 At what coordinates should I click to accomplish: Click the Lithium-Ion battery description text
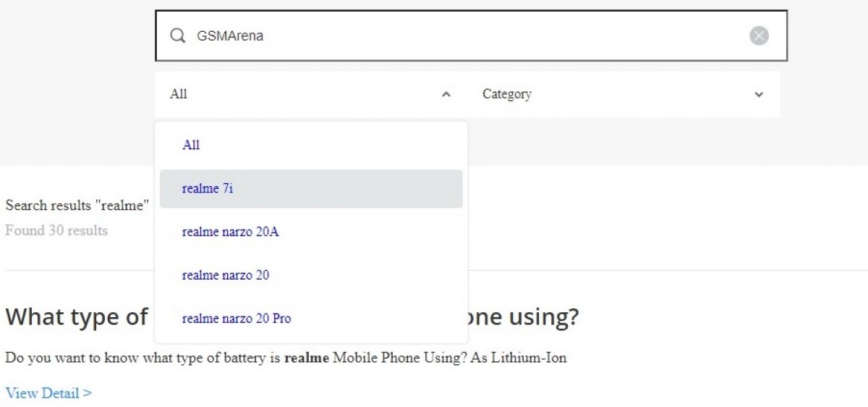286,358
